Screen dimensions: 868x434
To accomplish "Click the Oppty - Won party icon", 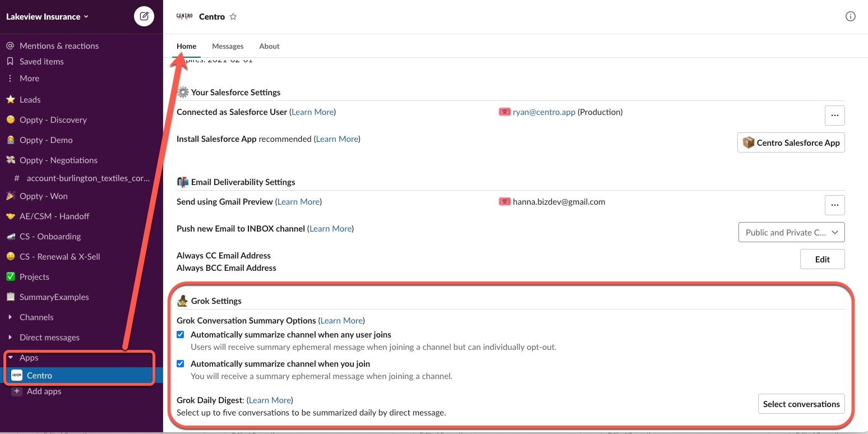I will [10, 196].
